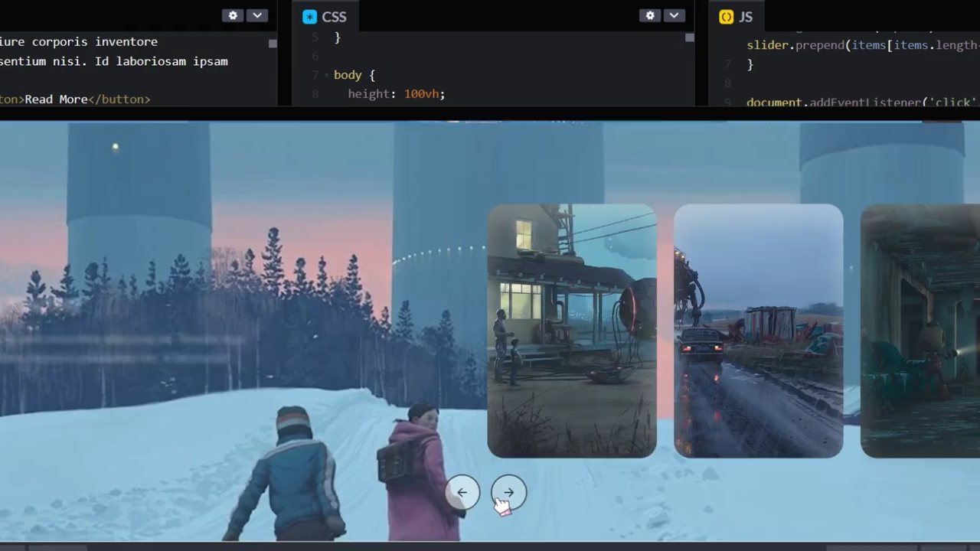Image resolution: width=980 pixels, height=551 pixels.
Task: Click the CSS asterisk icon
Action: (x=309, y=17)
